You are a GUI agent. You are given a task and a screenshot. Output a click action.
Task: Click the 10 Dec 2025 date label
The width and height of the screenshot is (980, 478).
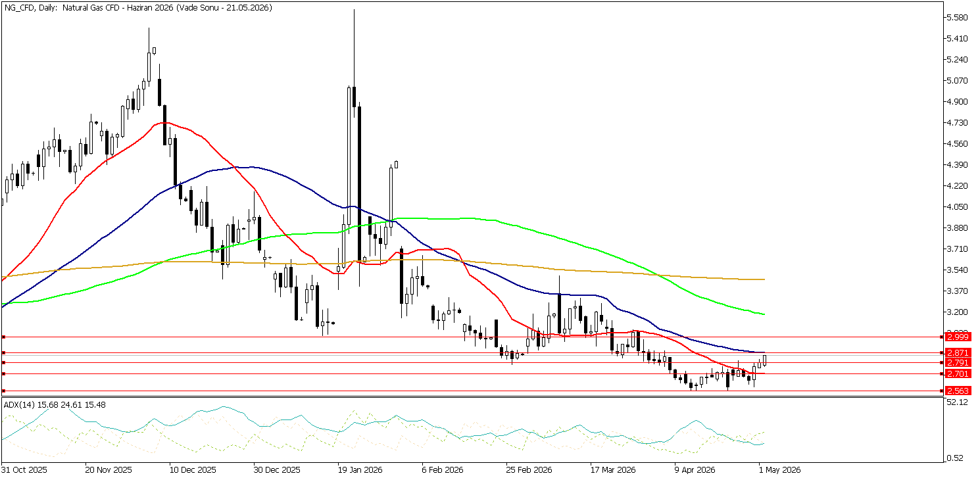tap(191, 470)
